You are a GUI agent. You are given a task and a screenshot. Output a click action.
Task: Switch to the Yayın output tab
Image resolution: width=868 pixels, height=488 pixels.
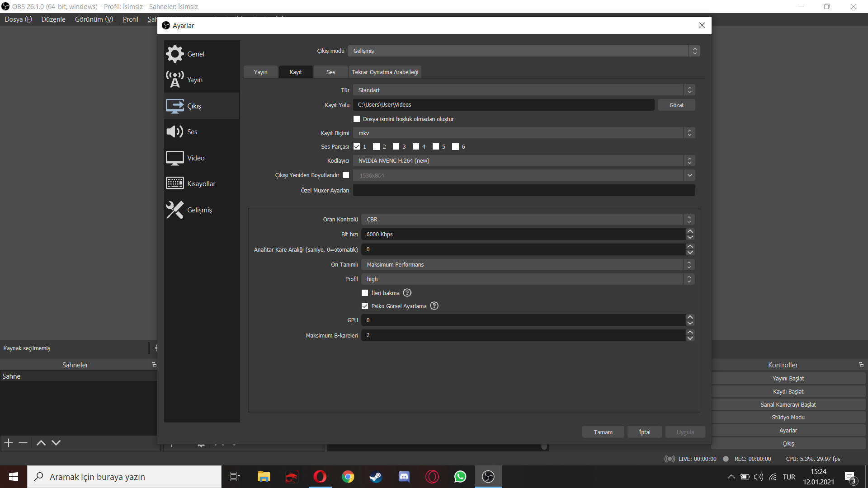(x=260, y=72)
